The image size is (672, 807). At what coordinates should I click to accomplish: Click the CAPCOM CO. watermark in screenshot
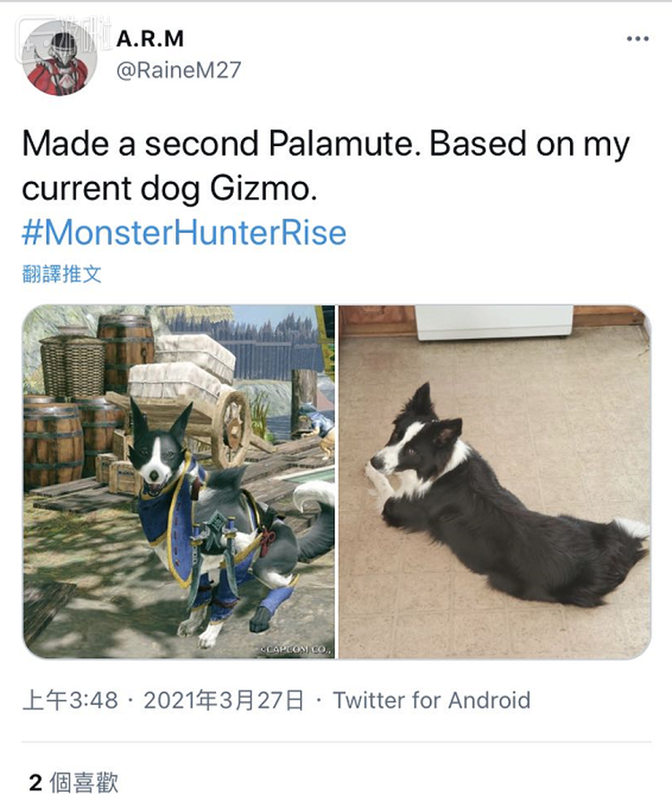297,649
